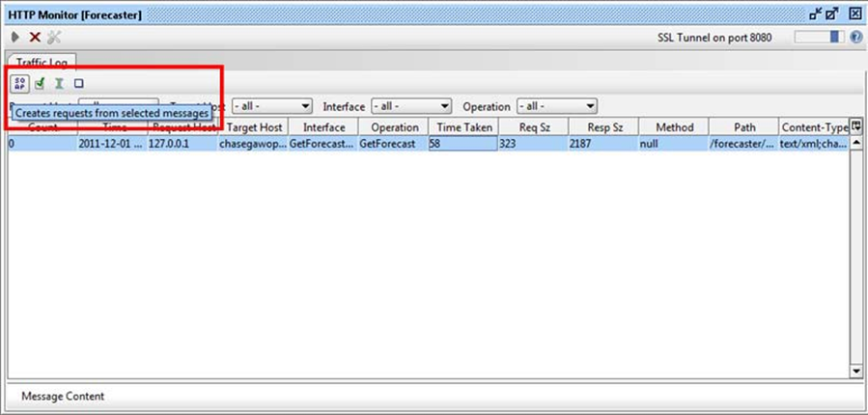This screenshot has width=868, height=415.
Task: Click the scrollbar up arrow
Action: 855,143
